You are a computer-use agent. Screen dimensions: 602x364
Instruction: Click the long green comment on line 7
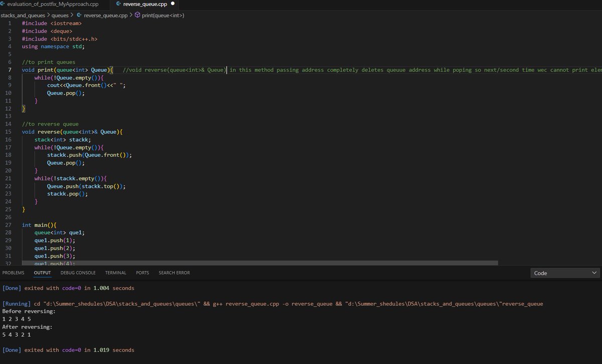click(x=362, y=70)
